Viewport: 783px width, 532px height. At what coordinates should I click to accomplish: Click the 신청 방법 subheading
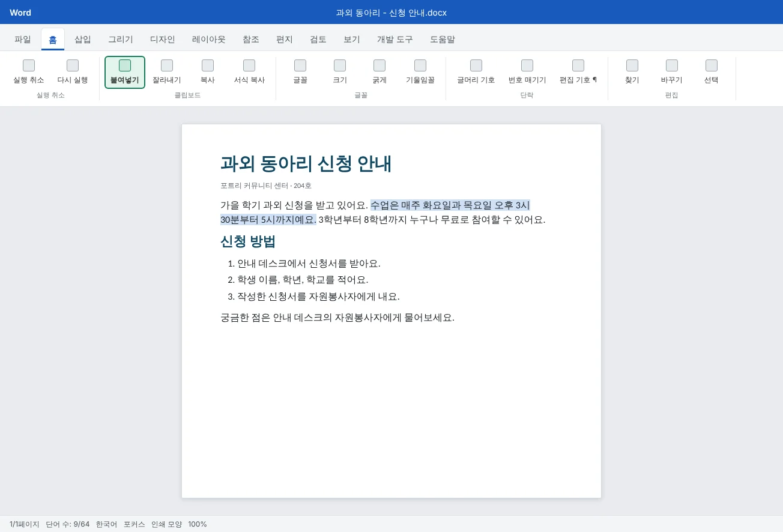(x=248, y=241)
